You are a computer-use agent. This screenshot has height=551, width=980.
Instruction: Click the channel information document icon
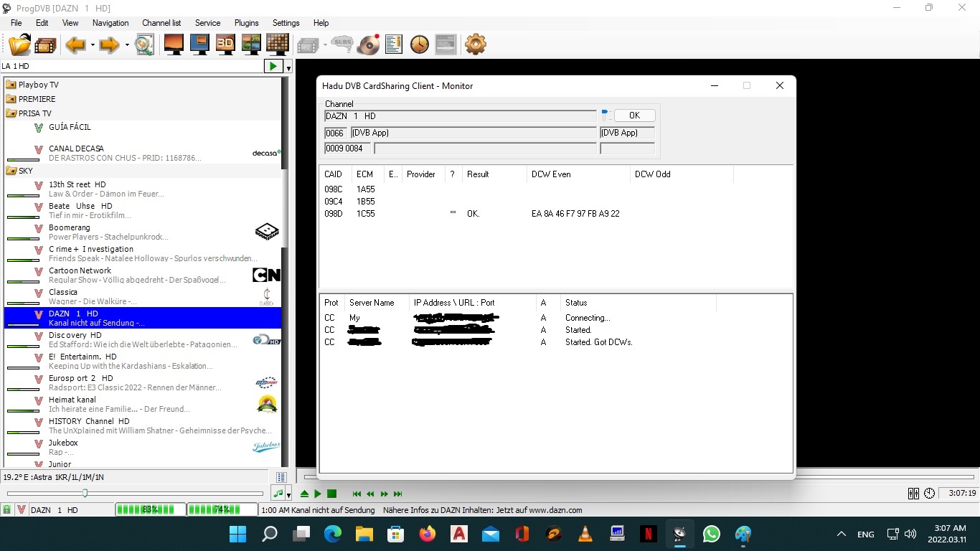[393, 44]
